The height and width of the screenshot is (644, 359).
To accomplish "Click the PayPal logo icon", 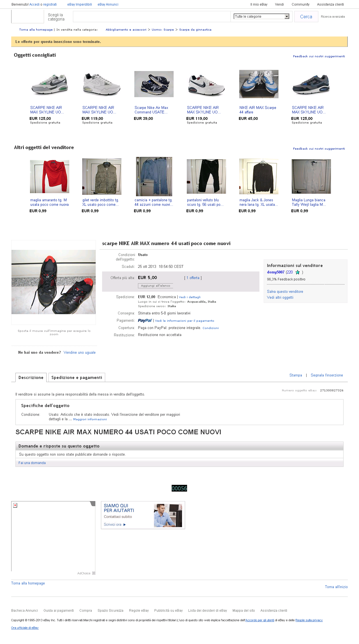I will (145, 321).
